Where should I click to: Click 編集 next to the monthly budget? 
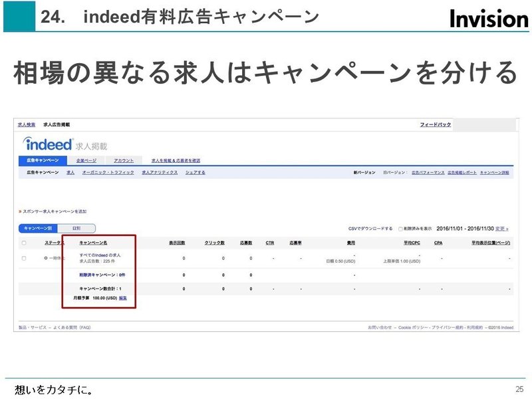(123, 298)
